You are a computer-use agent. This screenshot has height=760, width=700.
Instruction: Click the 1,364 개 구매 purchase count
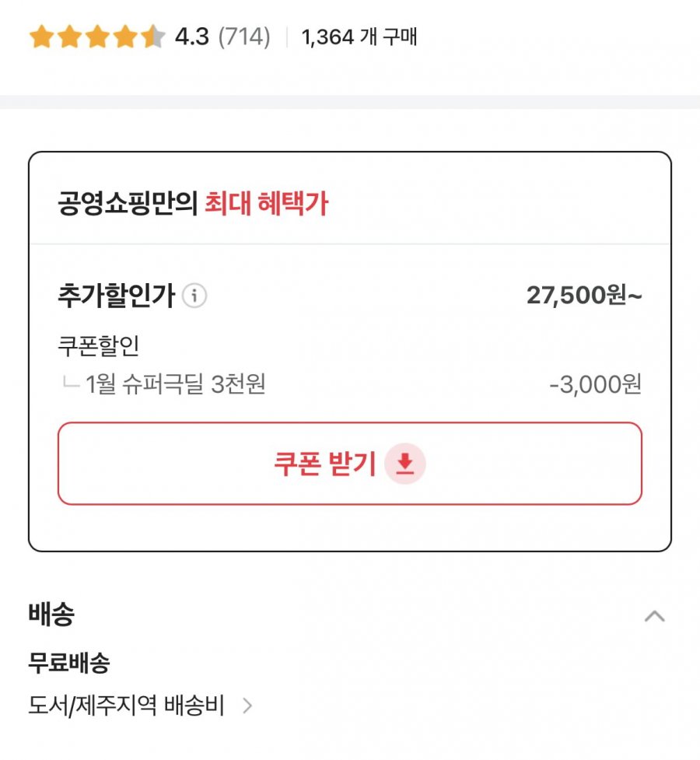[x=359, y=37]
